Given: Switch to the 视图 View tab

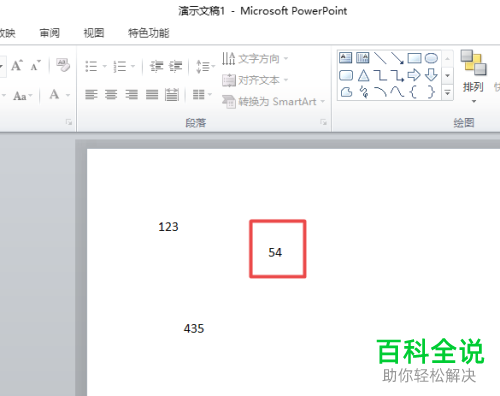Looking at the screenshot, I should tap(94, 33).
